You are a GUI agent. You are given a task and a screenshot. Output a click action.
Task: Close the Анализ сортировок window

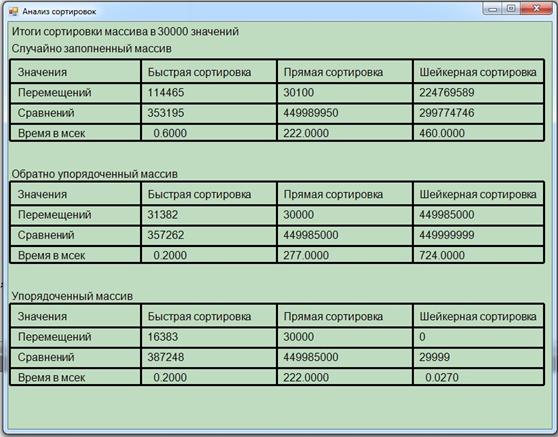(x=536, y=9)
